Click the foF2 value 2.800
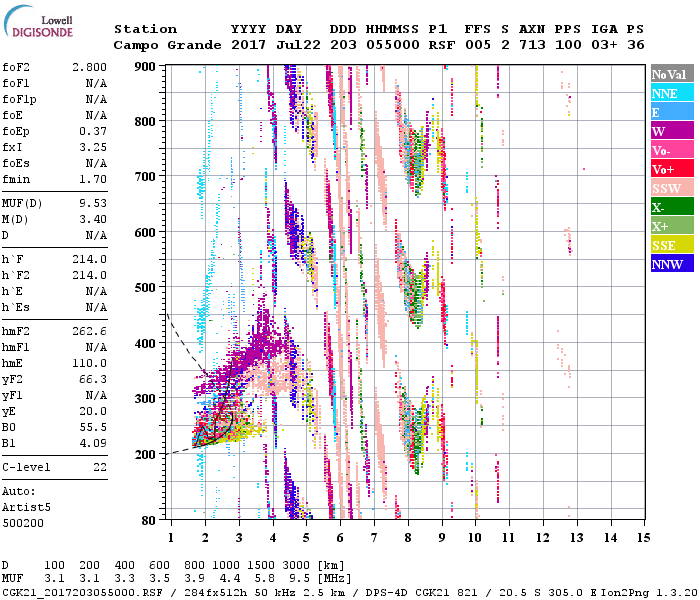The height and width of the screenshot is (600, 700). (90, 67)
